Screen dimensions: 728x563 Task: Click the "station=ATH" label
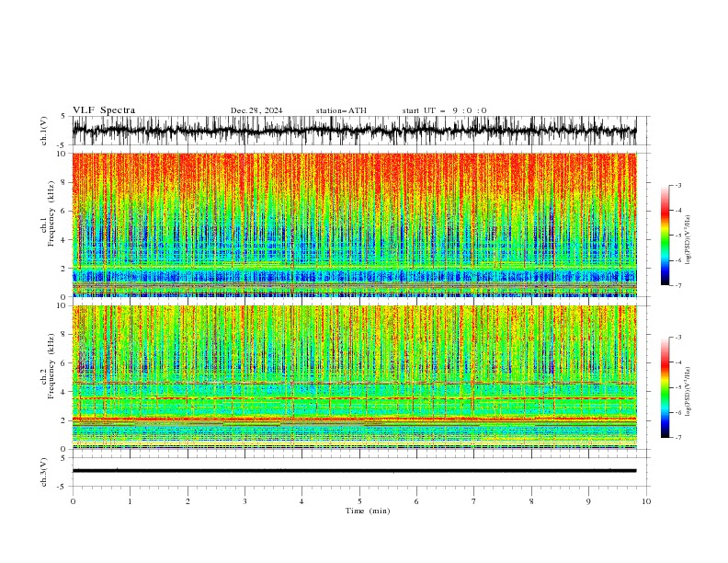[x=341, y=110]
